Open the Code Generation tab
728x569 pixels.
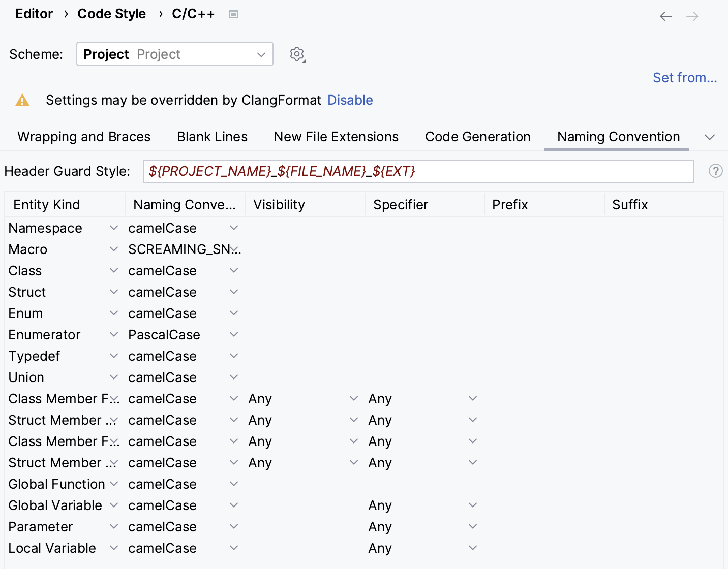477,137
